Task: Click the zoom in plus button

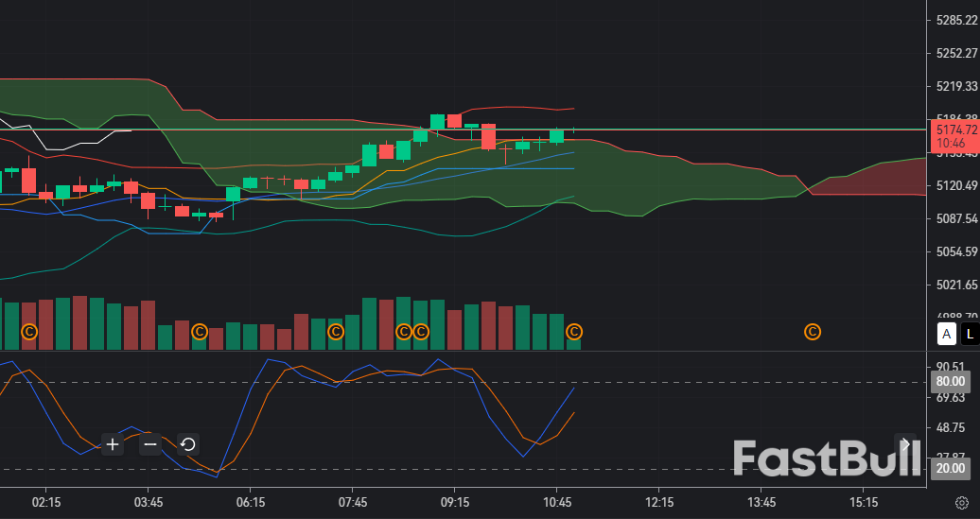Action: (x=113, y=444)
